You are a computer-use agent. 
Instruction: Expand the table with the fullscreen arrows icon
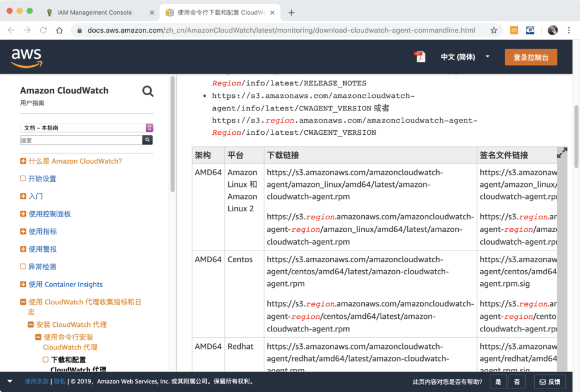(x=562, y=153)
